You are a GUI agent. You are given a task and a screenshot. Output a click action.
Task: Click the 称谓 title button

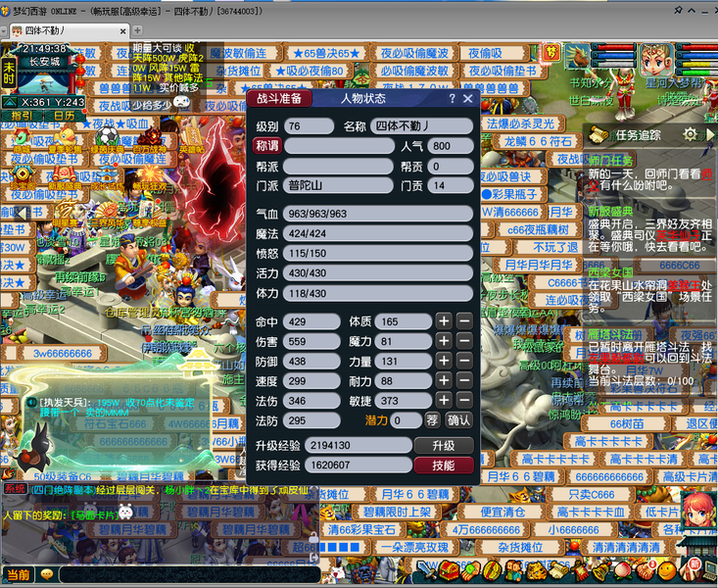click(267, 146)
